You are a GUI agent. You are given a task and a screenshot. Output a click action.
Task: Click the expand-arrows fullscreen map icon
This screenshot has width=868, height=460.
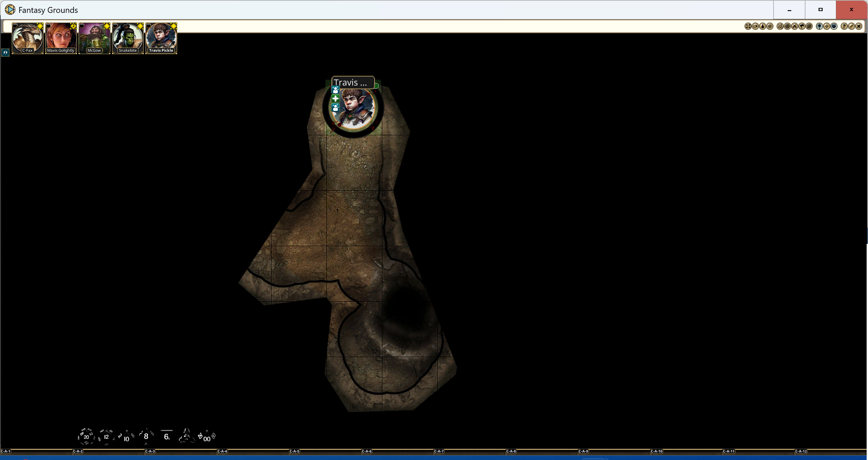click(748, 26)
